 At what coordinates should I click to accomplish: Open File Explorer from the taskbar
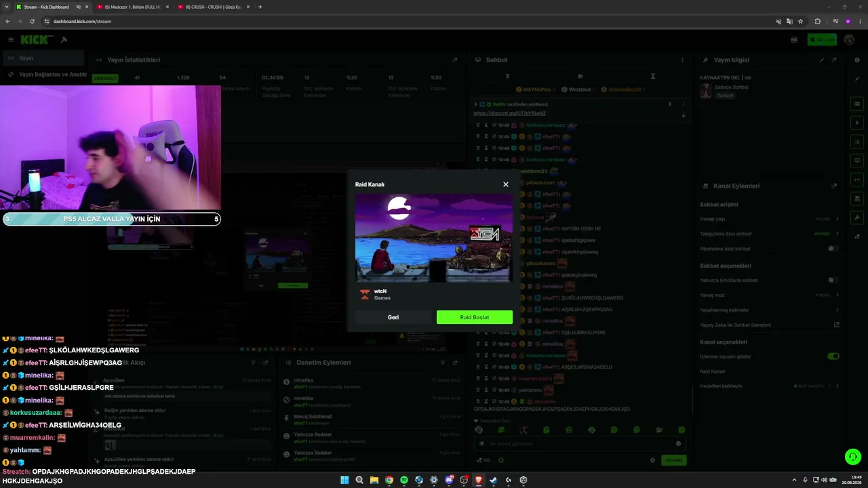(x=374, y=480)
